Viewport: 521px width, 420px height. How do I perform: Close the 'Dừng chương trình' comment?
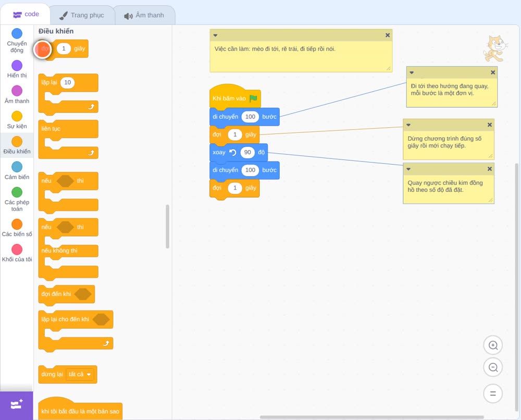coord(489,125)
